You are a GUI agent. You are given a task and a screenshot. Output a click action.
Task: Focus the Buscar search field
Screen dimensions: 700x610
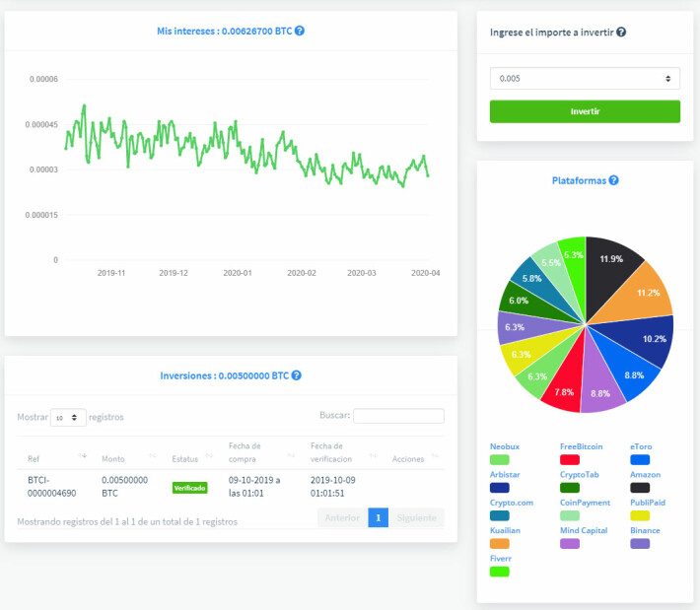(x=398, y=416)
